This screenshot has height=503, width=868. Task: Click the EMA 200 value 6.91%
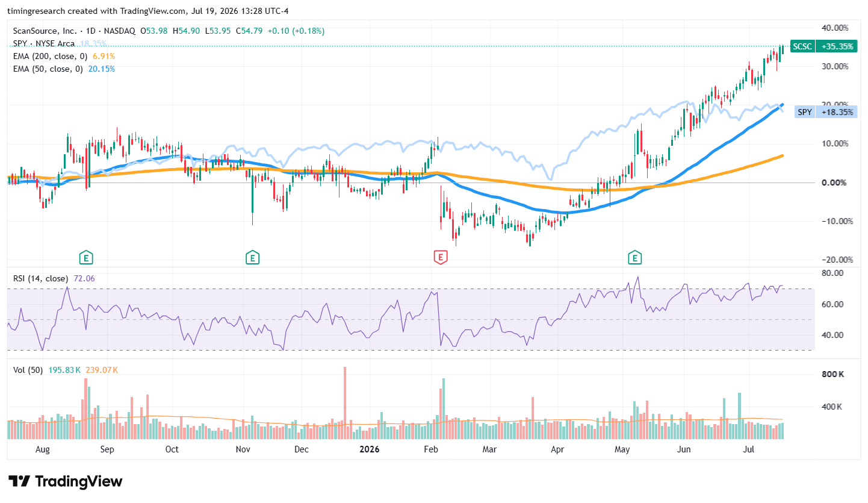103,56
